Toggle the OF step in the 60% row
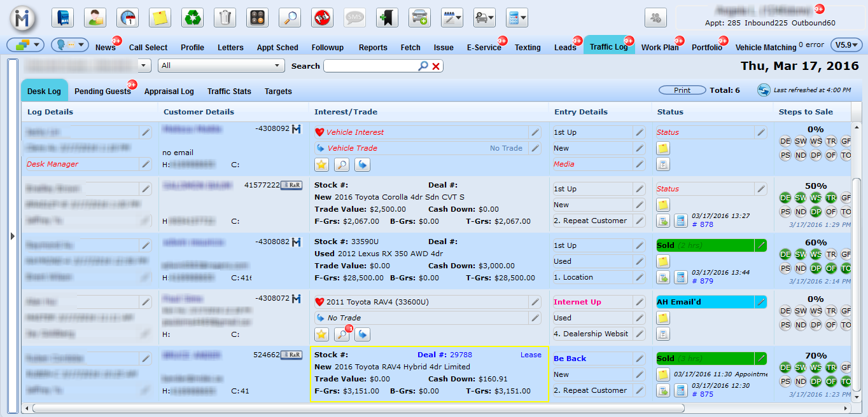This screenshot has height=417, width=868. [x=831, y=268]
